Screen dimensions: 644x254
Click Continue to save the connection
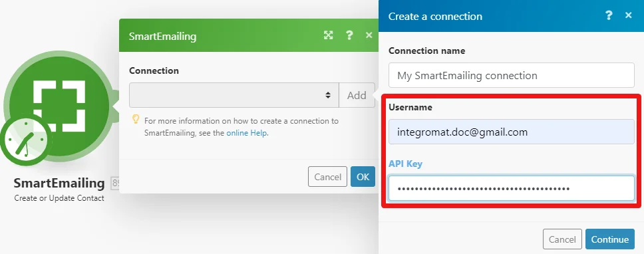(x=610, y=239)
